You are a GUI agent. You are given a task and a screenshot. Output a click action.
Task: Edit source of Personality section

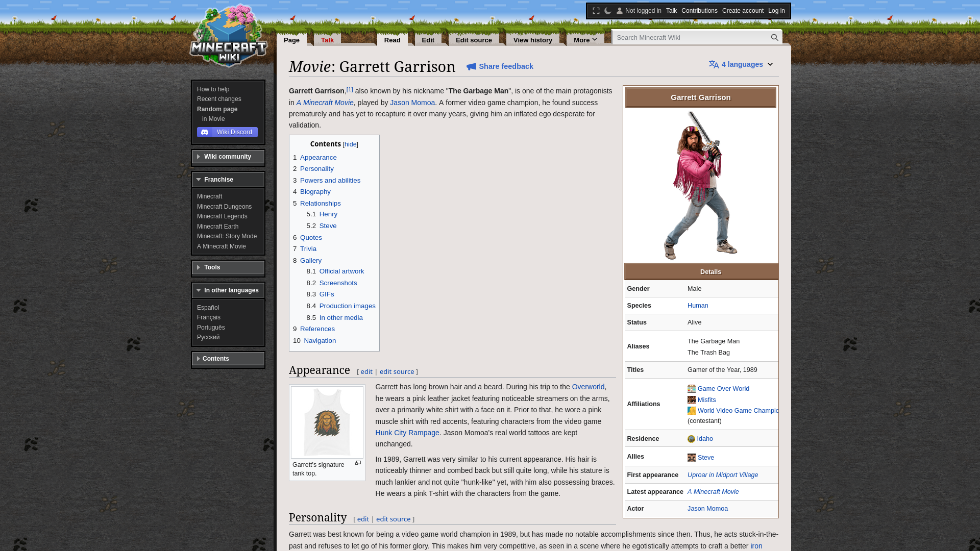coord(393,519)
